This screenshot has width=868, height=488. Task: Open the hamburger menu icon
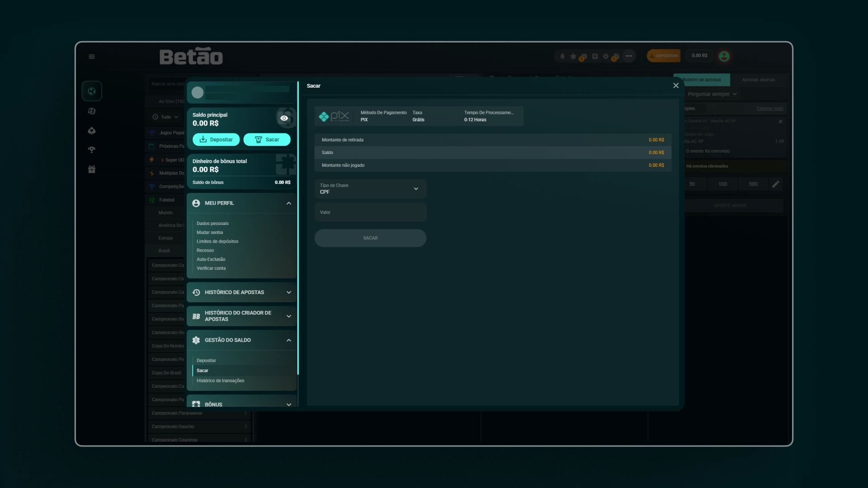pos(92,56)
